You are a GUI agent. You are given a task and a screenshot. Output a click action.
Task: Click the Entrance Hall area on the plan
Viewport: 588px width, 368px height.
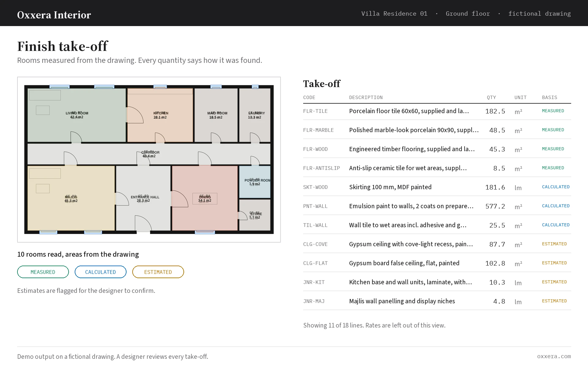tap(143, 198)
